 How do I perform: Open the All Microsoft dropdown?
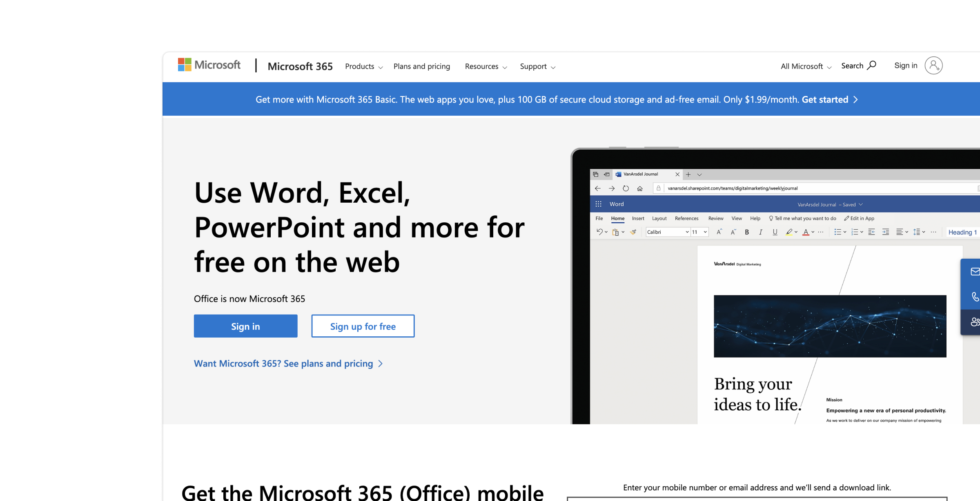(x=806, y=66)
